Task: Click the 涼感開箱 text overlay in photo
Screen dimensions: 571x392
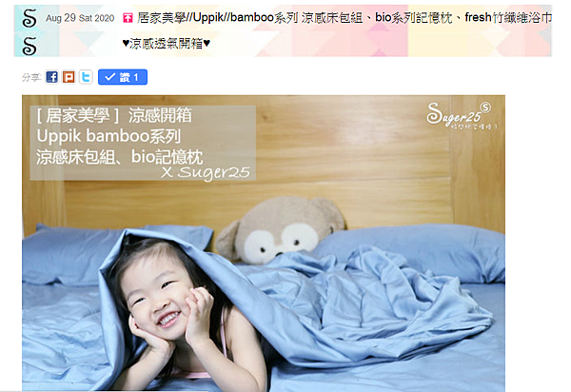Action: pos(160,116)
